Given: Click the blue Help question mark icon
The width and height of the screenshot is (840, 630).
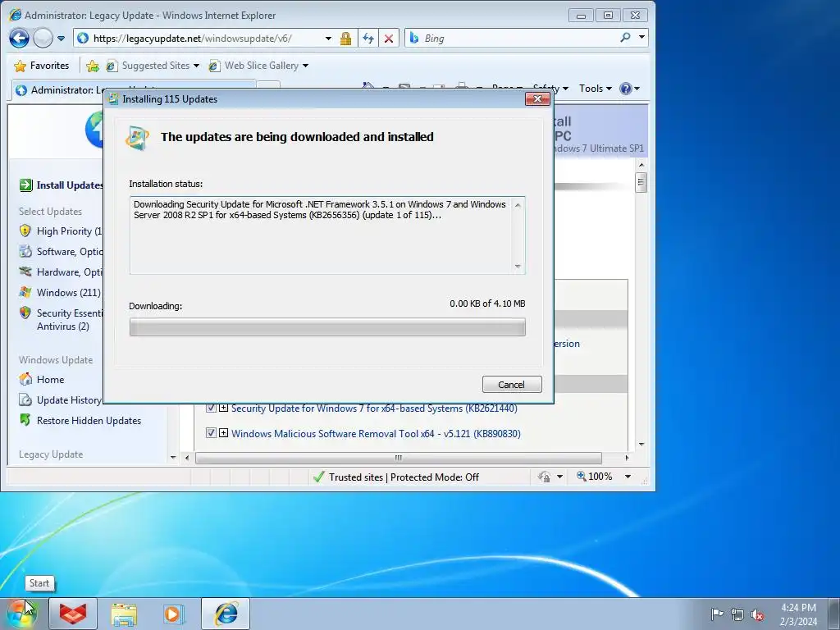Looking at the screenshot, I should [x=625, y=89].
